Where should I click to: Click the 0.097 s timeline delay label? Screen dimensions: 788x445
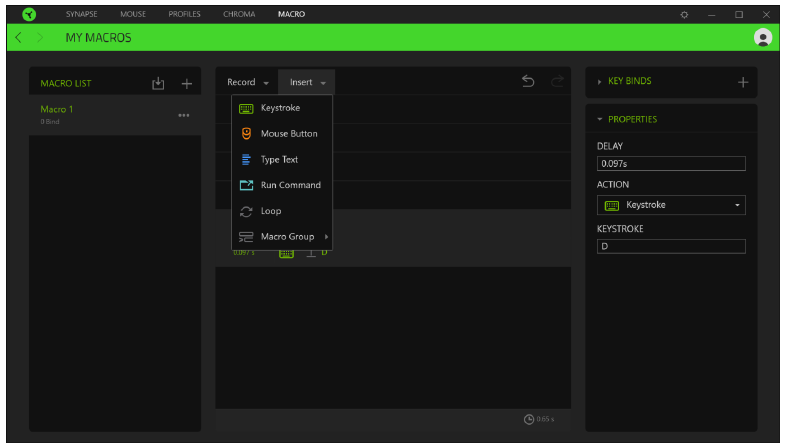coord(244,252)
